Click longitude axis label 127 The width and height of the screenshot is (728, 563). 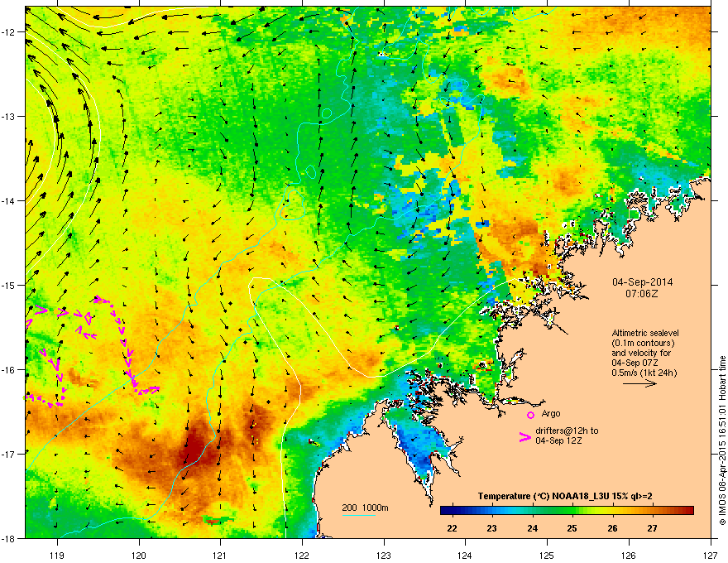coord(711,555)
